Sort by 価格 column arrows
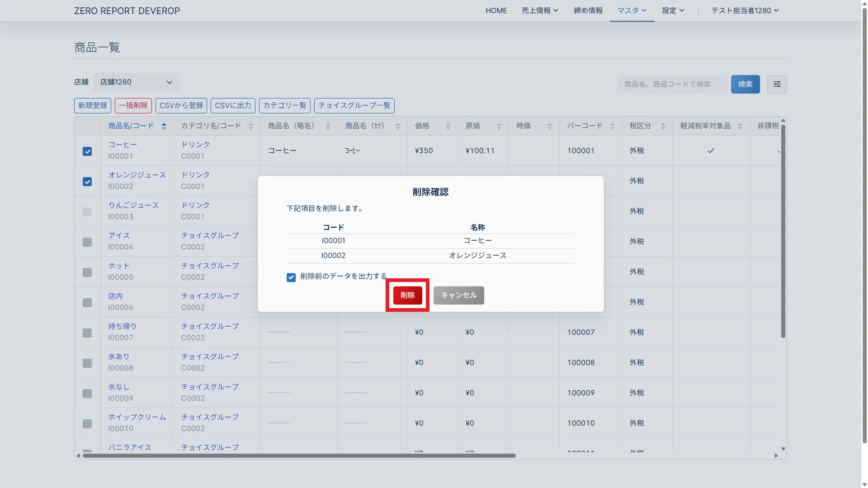 (448, 126)
